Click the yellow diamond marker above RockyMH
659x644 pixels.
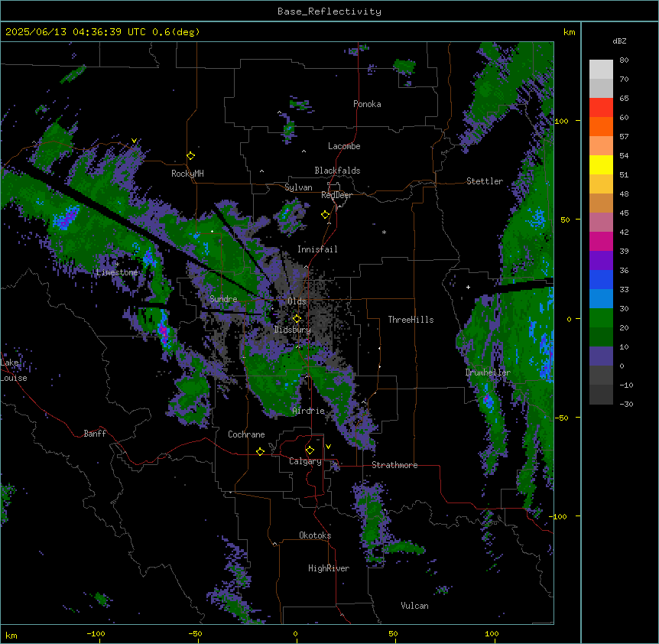190,156
